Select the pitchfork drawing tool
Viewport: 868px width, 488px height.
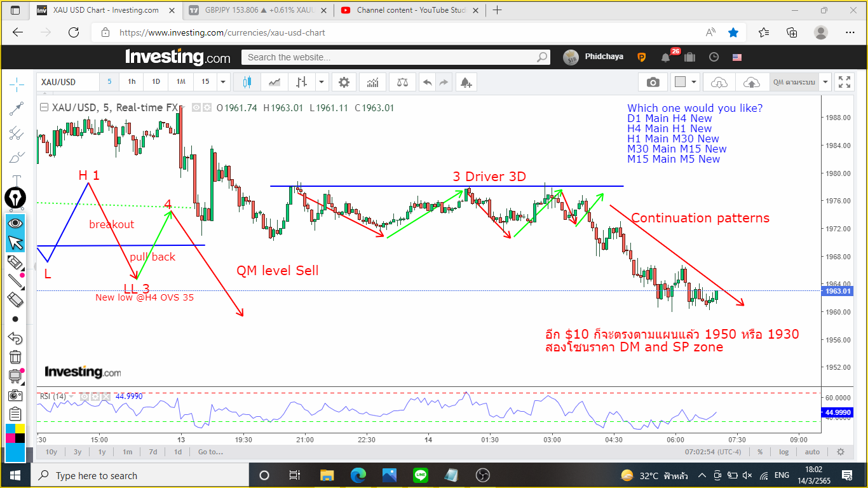(17, 133)
